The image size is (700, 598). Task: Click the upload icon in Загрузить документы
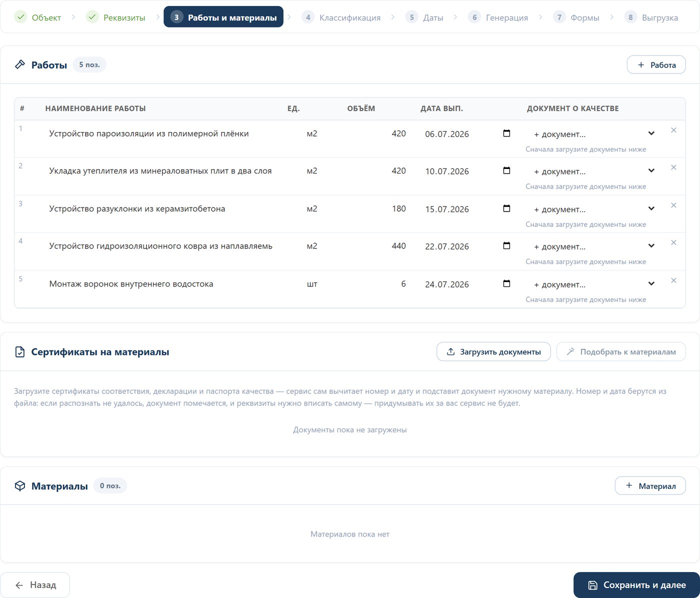coord(450,351)
